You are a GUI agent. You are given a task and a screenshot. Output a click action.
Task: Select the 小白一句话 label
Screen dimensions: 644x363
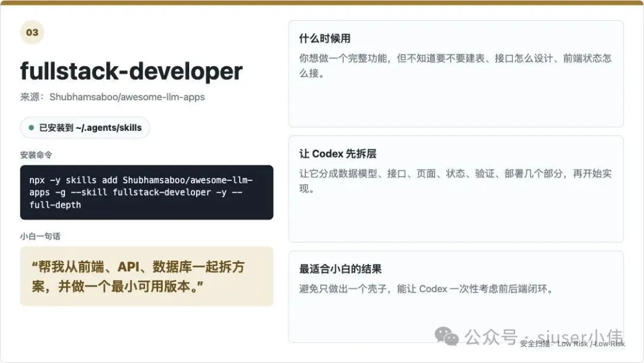coord(41,236)
